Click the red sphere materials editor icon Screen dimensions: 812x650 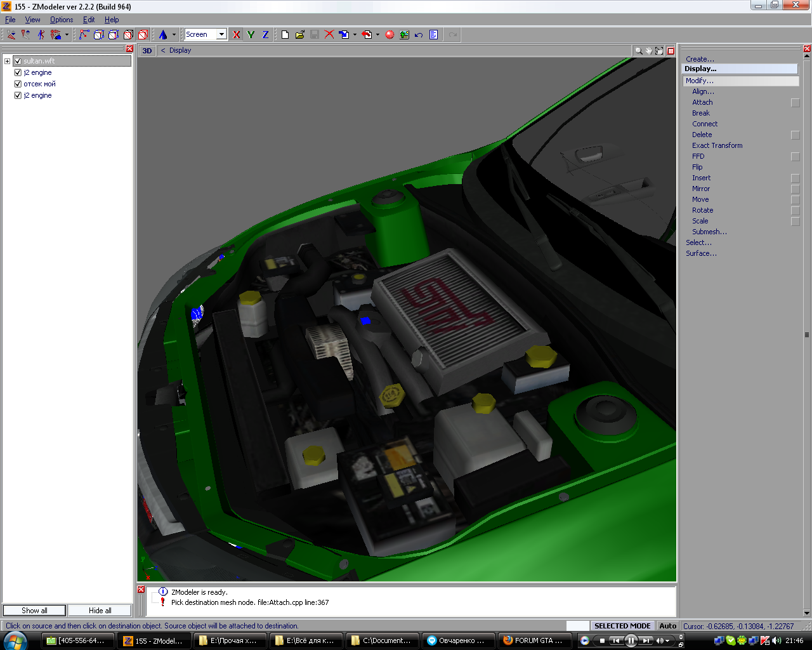coord(390,35)
